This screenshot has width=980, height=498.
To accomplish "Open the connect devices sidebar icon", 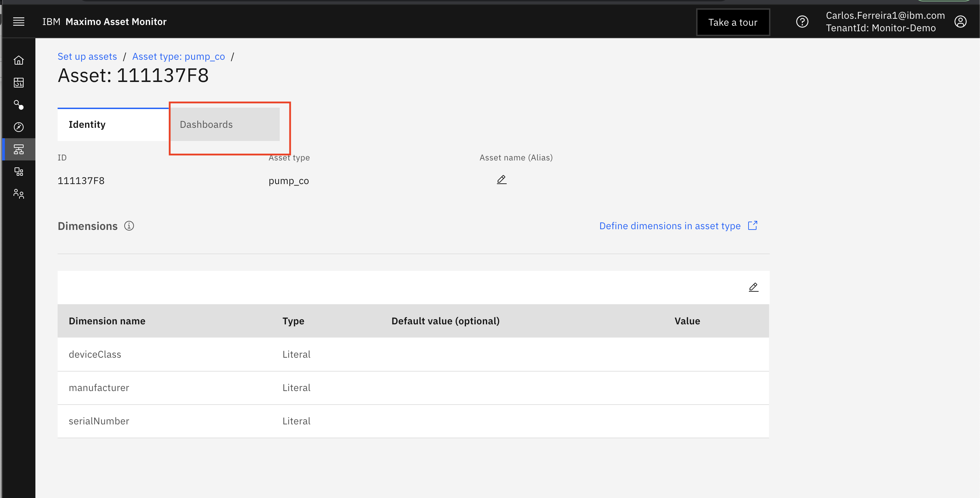I will click(x=19, y=105).
